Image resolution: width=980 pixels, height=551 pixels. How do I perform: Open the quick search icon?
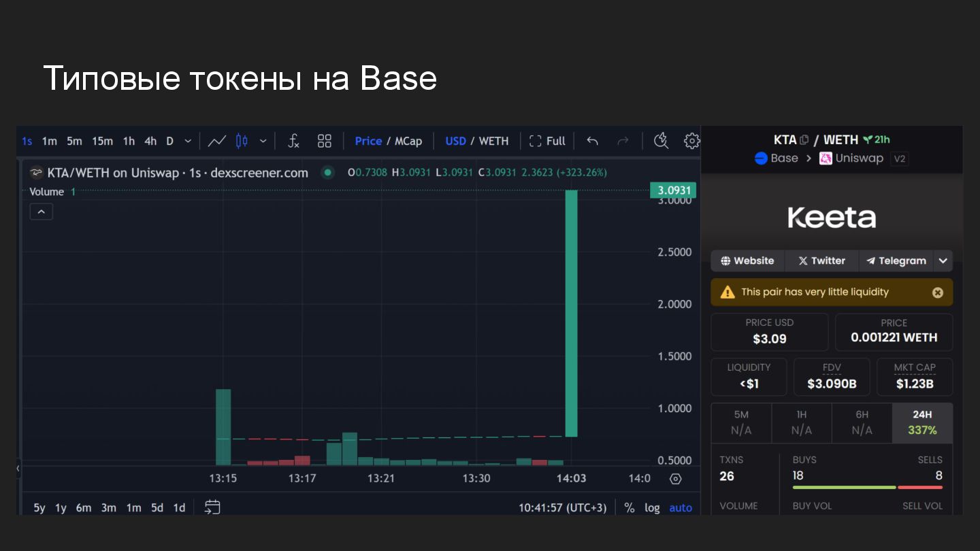tap(661, 141)
